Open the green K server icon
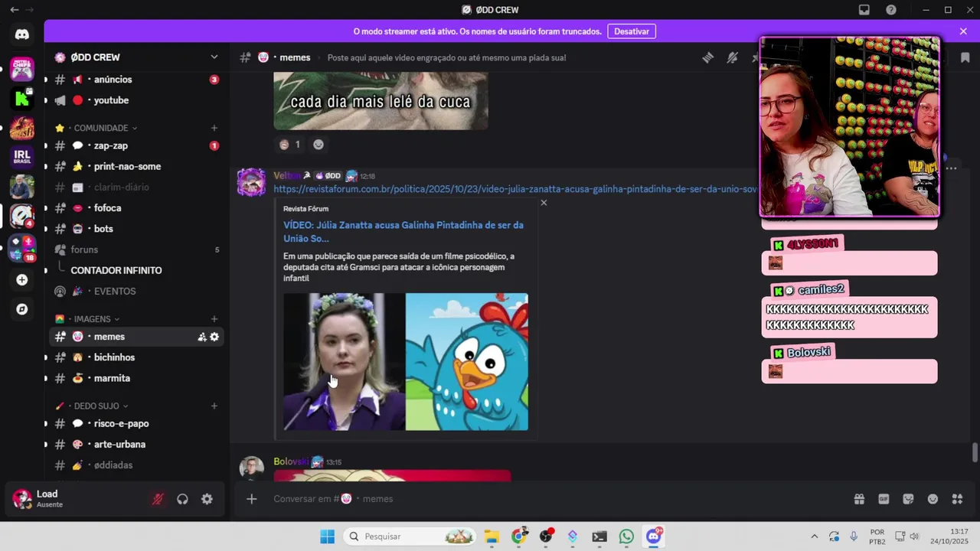Viewport: 980px width, 551px height. click(x=22, y=98)
